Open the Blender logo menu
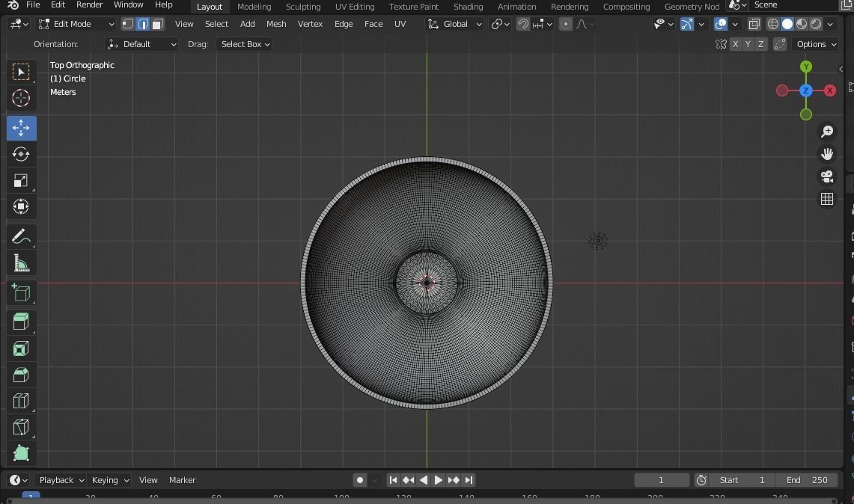The height and width of the screenshot is (504, 854). [13, 5]
